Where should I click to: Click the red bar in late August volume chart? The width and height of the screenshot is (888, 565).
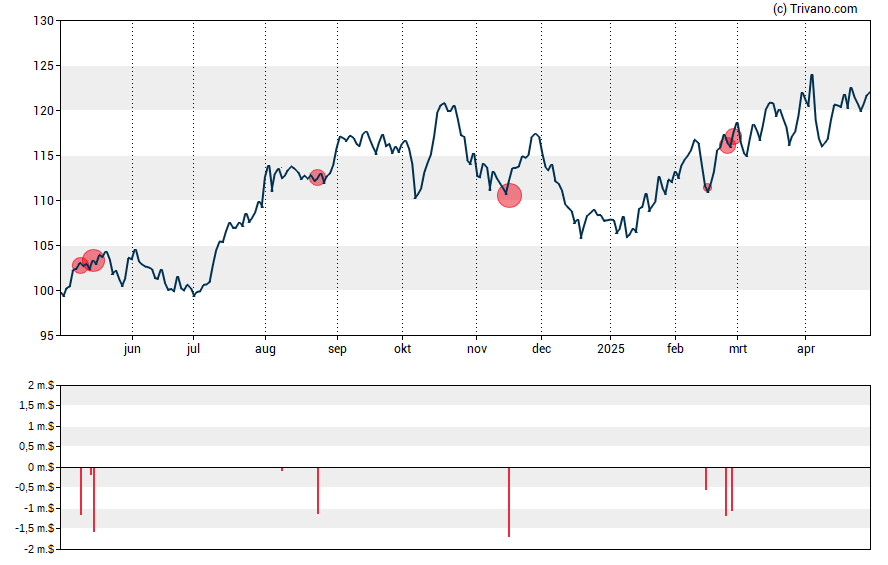coord(318,490)
